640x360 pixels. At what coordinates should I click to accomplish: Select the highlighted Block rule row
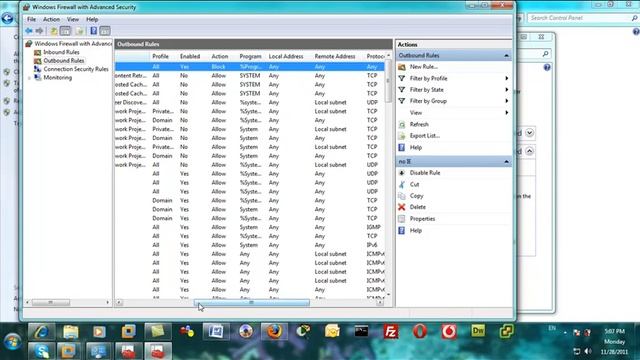249,67
